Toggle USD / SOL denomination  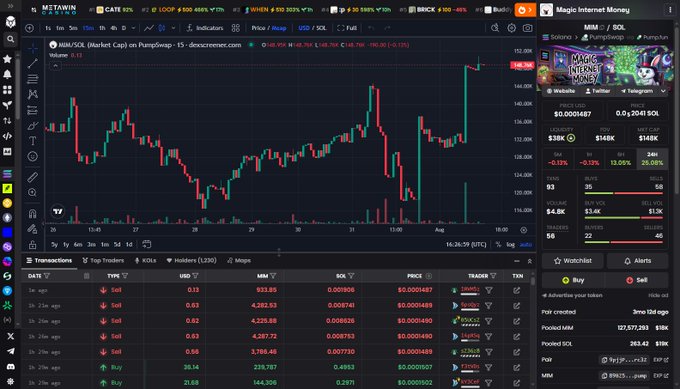point(312,28)
